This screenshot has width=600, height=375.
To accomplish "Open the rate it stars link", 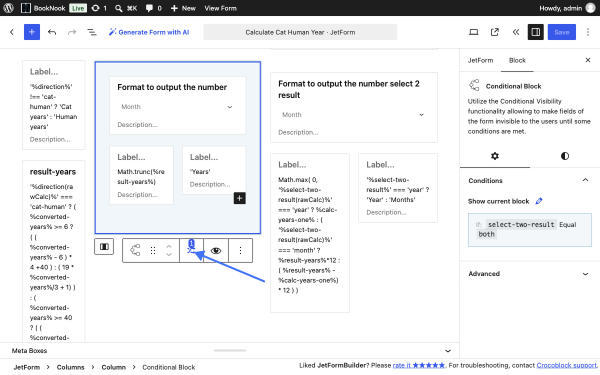I will pos(419,365).
